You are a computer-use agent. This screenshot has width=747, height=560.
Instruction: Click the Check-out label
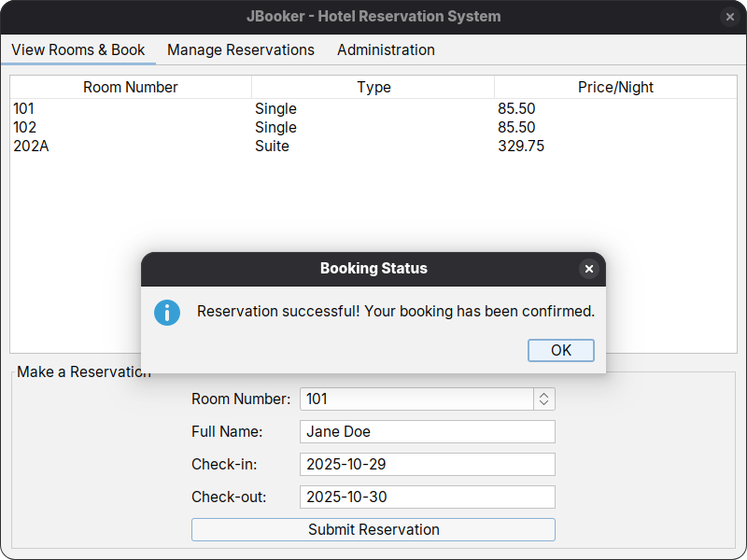(x=229, y=497)
